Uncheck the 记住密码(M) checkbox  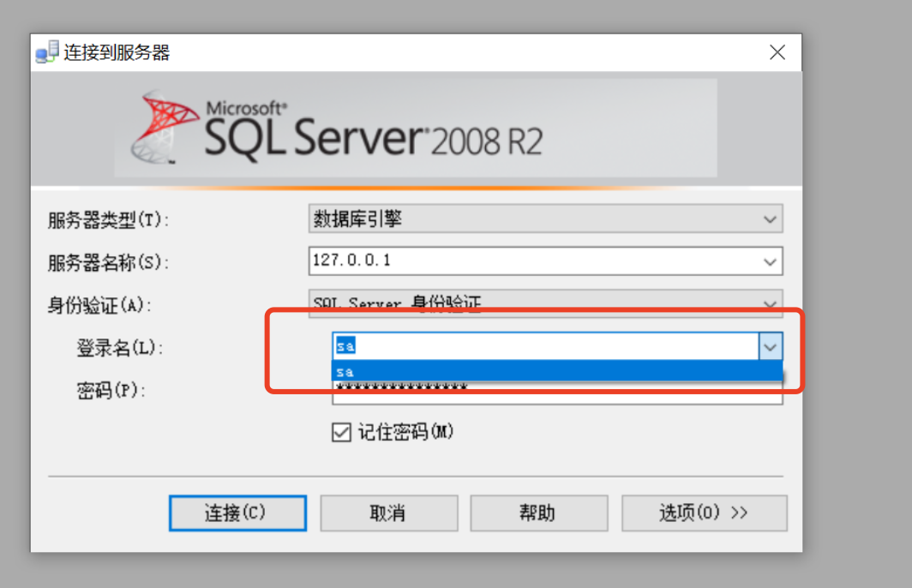pos(341,432)
